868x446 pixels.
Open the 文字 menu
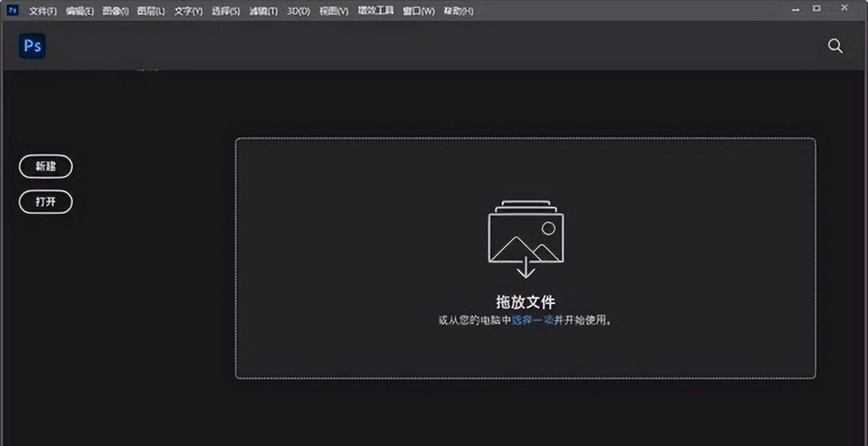tap(189, 11)
